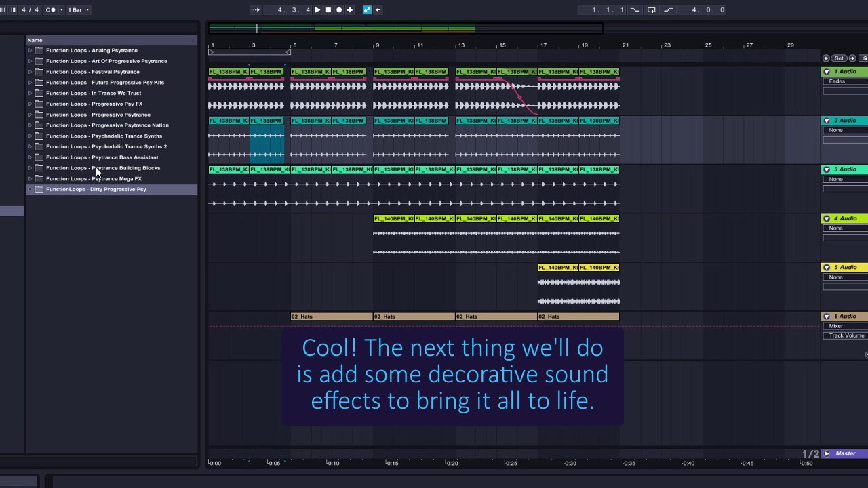Select Function Loops - Psychedelic Trance Synths 2
868x488 pixels.
[x=106, y=146]
